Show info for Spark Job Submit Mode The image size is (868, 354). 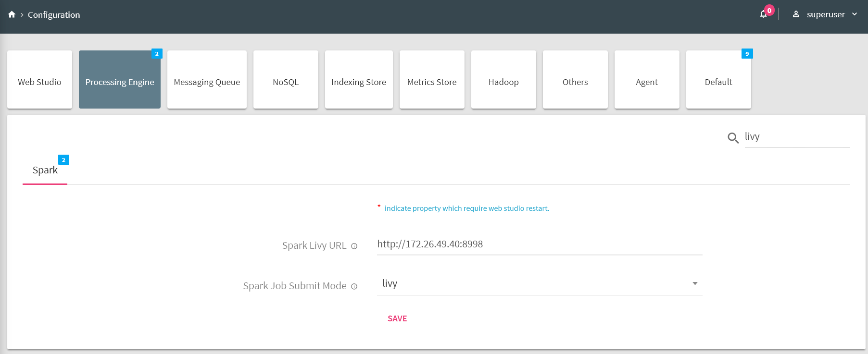click(354, 286)
